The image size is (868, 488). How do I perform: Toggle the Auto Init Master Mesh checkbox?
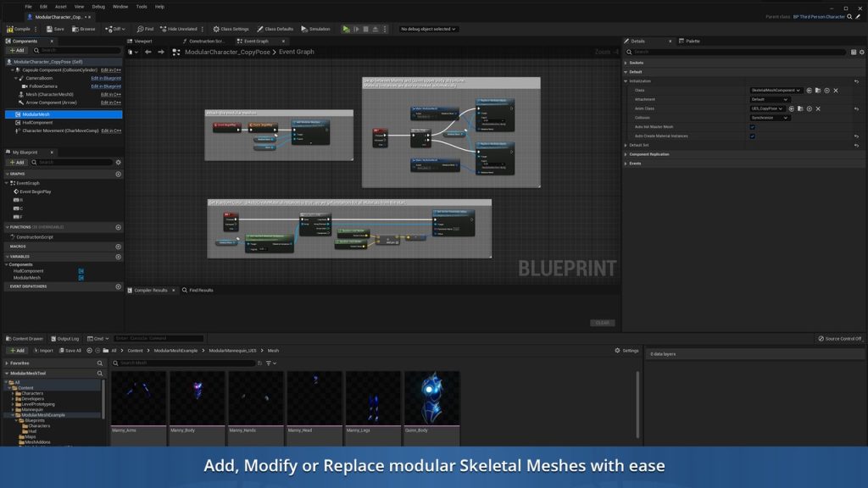pyautogui.click(x=752, y=127)
